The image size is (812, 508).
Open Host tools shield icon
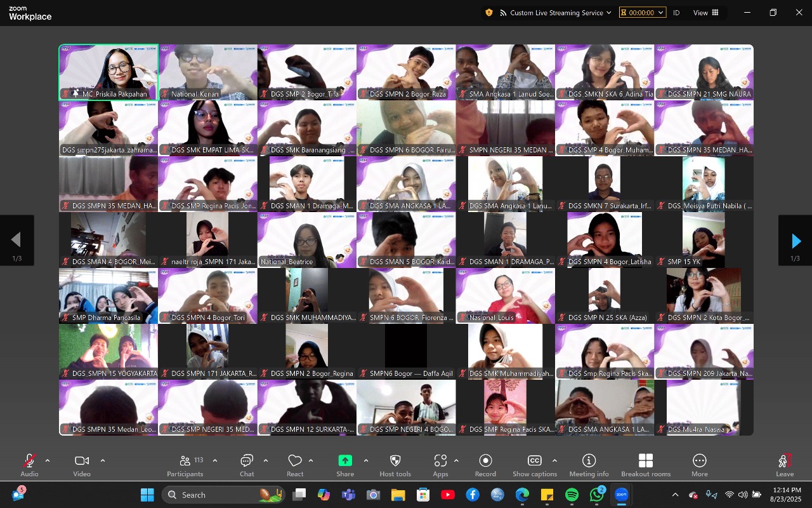[395, 465]
